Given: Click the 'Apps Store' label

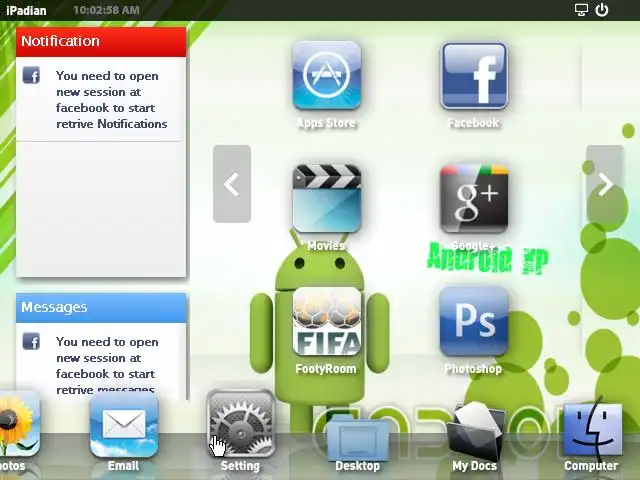Looking at the screenshot, I should tap(326, 123).
